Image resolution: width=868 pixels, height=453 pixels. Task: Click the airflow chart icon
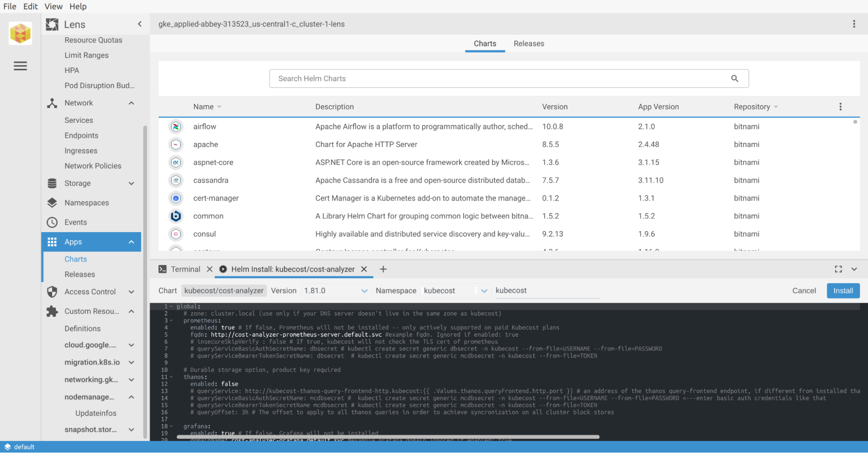[x=175, y=127]
